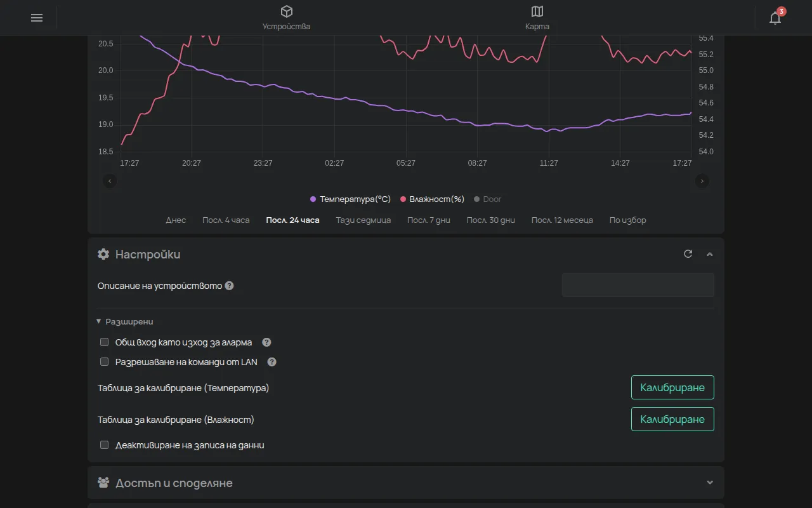Screen dimensions: 812x508
Task: Select the Посл. 30 дни range
Action: [491, 220]
